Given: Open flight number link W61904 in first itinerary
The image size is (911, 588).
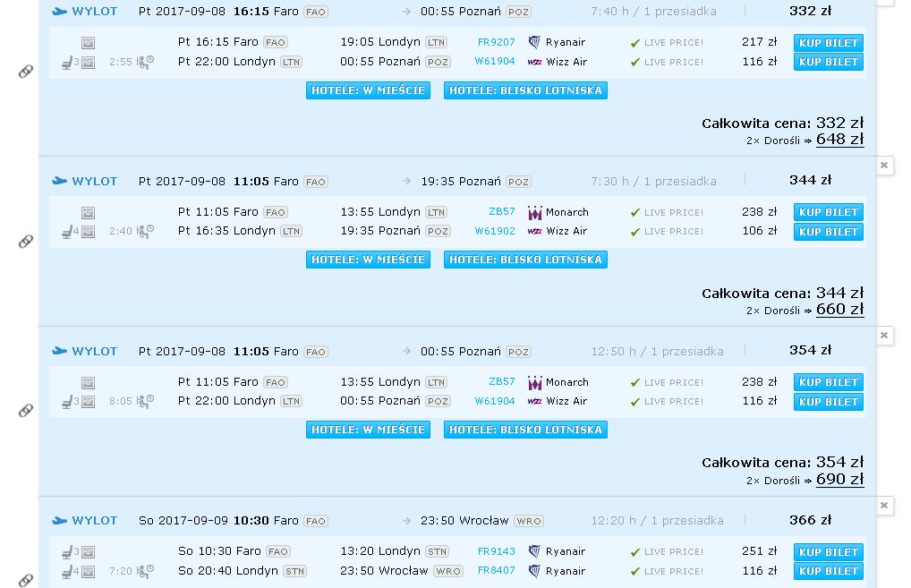Looking at the screenshot, I should (x=494, y=62).
